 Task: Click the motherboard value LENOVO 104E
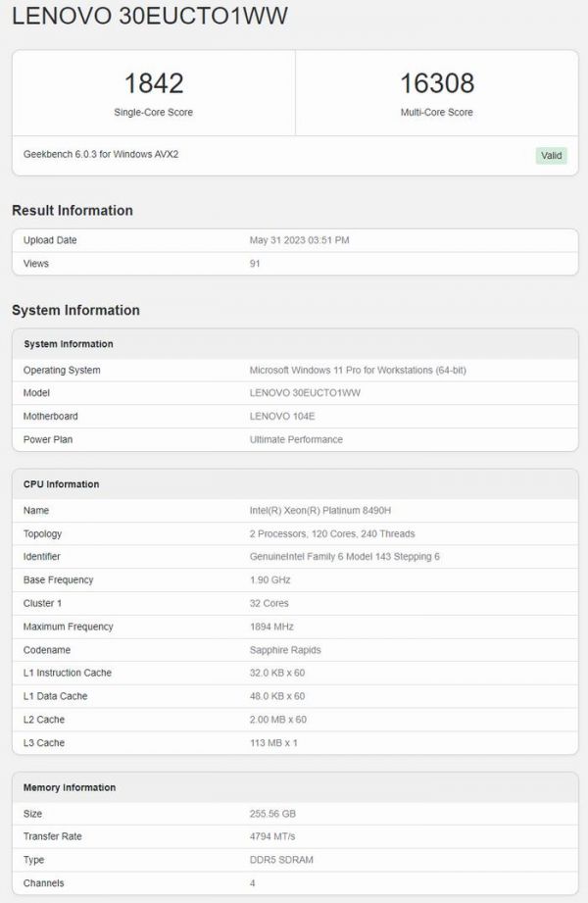click(x=282, y=416)
